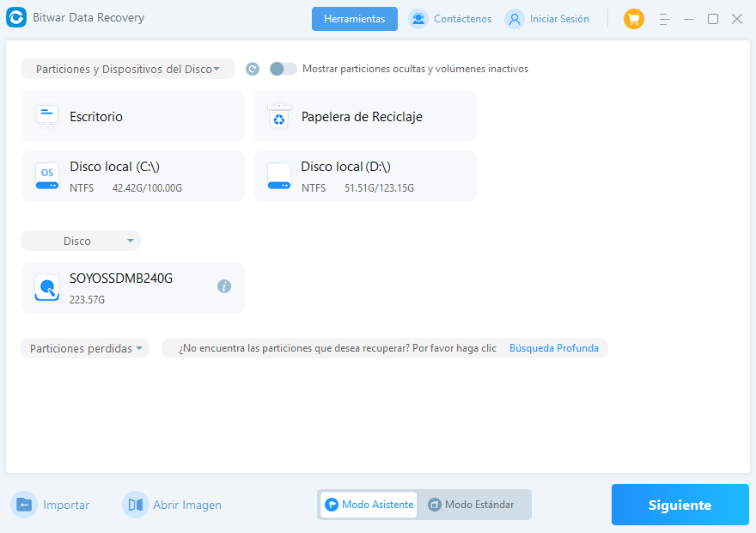Image resolution: width=756 pixels, height=533 pixels.
Task: Select the Disco local (D:\) label
Action: [345, 167]
